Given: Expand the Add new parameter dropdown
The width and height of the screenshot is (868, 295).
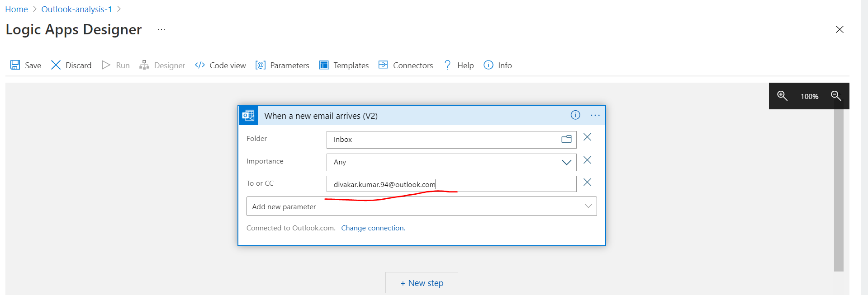Looking at the screenshot, I should point(588,206).
